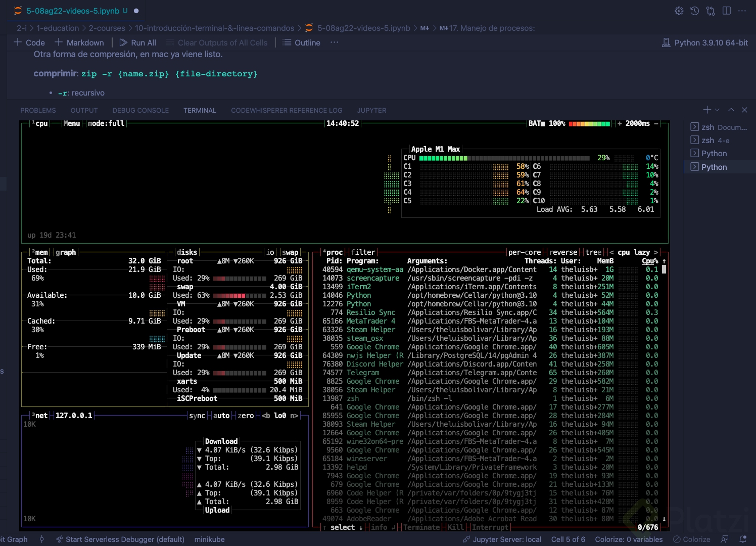Click the Run All play icon
The height and width of the screenshot is (546, 756).
click(x=123, y=42)
